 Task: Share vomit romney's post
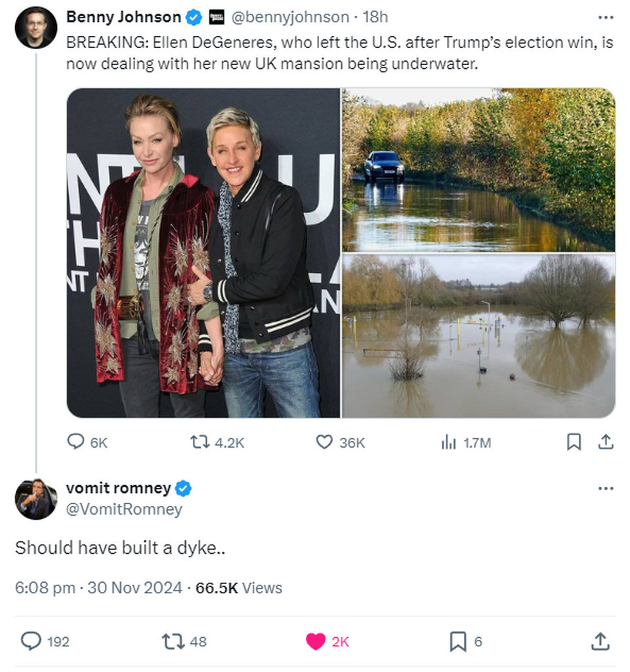click(600, 641)
